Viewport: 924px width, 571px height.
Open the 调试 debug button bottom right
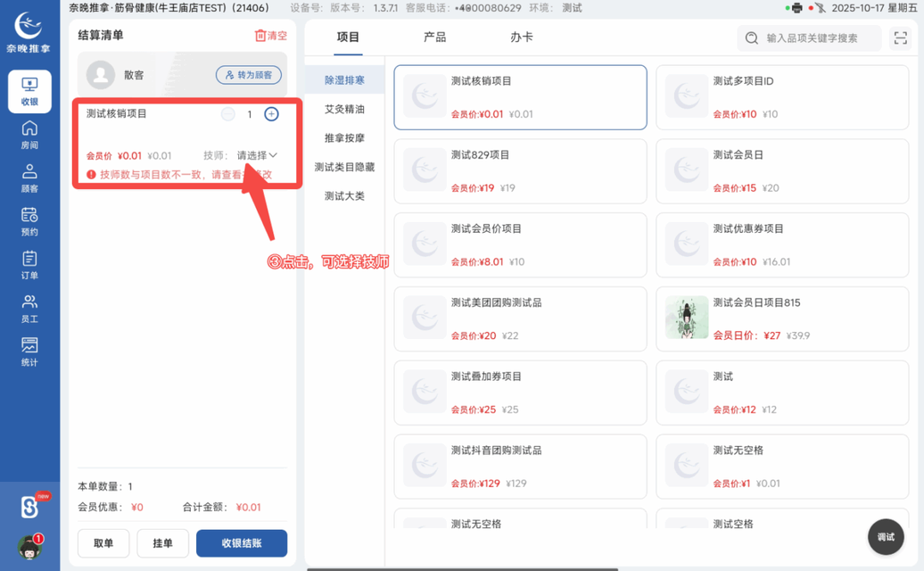pos(885,536)
